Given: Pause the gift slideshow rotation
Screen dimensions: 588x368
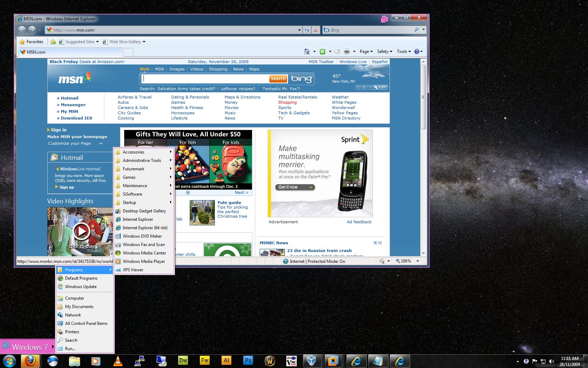Looking at the screenshot, I should (x=188, y=192).
